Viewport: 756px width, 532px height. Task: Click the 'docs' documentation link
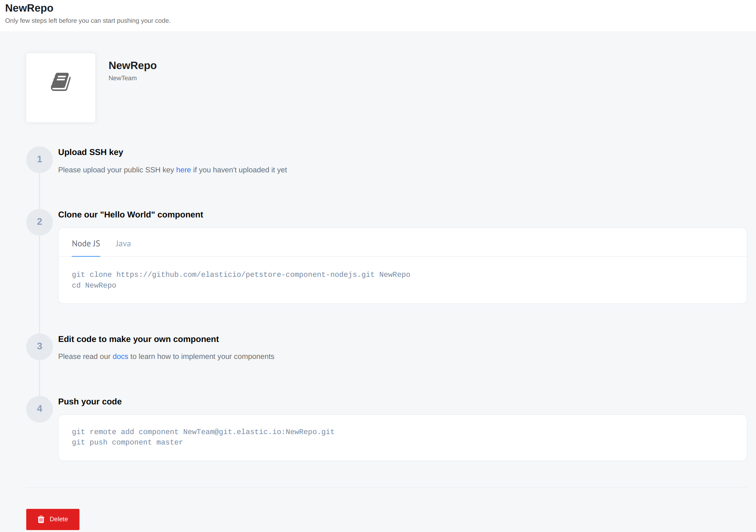coord(120,356)
